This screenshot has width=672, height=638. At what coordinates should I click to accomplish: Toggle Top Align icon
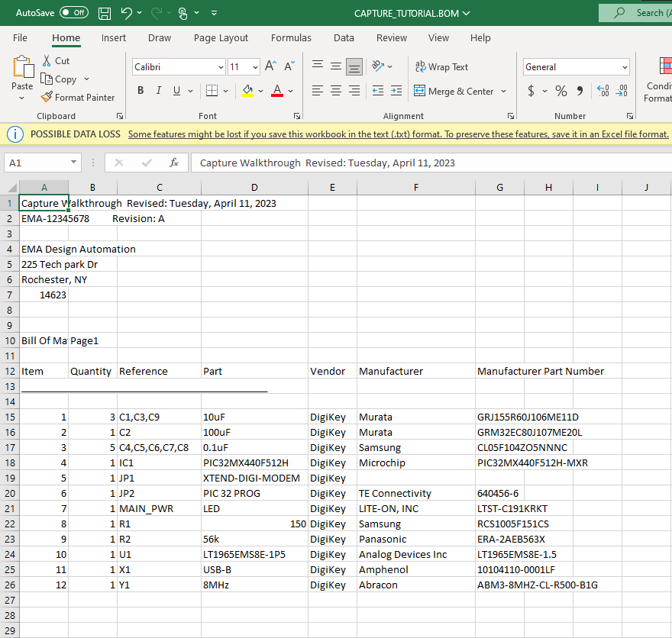point(318,66)
